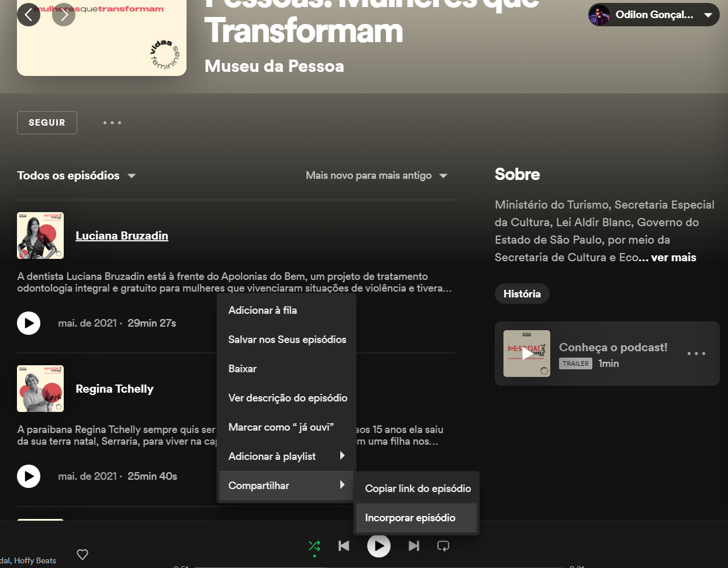728x568 pixels.
Task: Open the Odilon Gonçal... account menu
Action: click(x=654, y=15)
